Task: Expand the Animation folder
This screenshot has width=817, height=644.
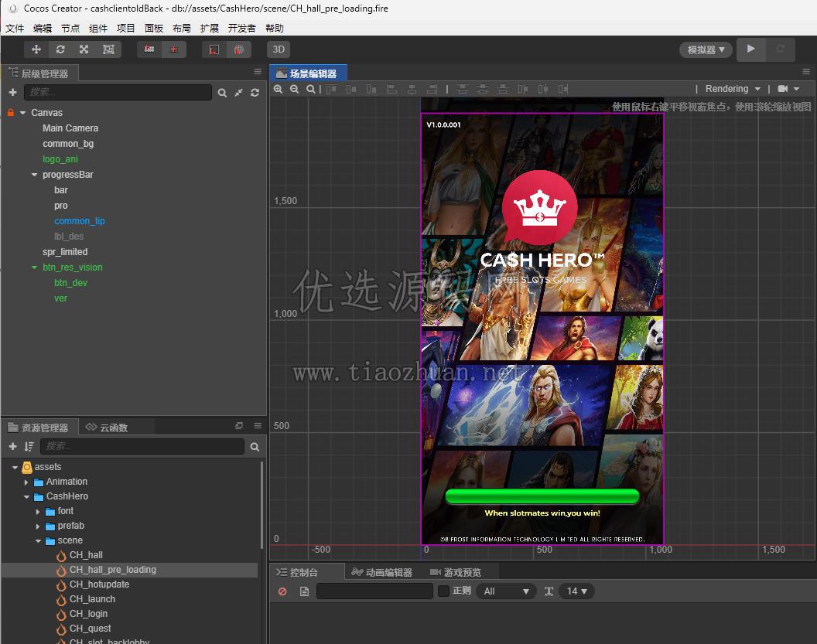Action: [x=26, y=482]
